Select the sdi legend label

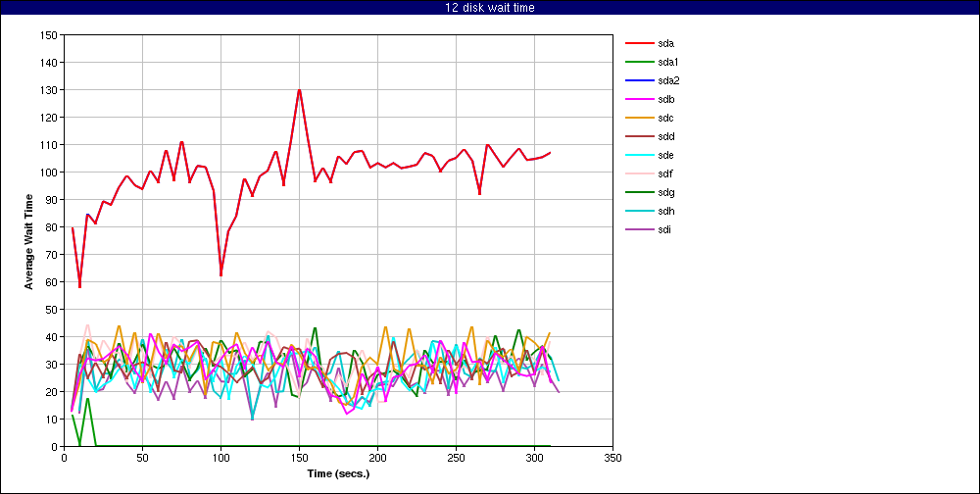coord(664,229)
